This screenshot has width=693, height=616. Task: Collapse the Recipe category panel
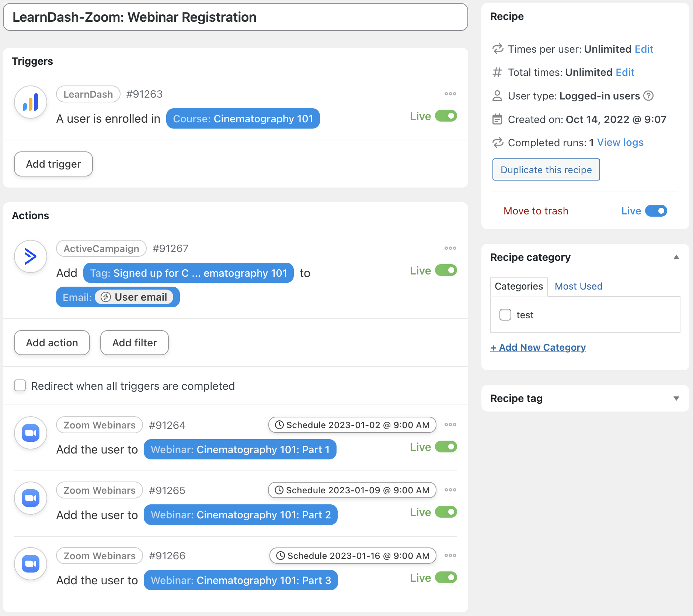[x=676, y=257]
